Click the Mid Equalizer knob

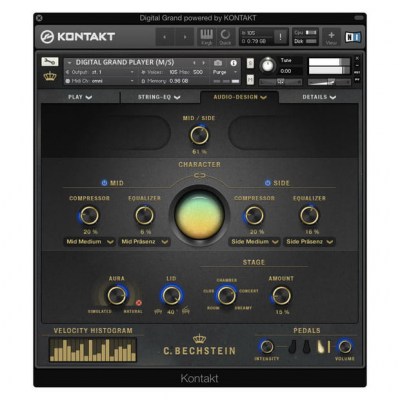click(144, 215)
